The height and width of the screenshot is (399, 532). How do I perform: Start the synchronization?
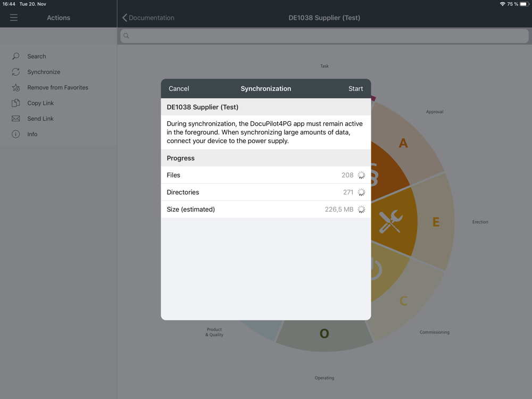click(355, 88)
